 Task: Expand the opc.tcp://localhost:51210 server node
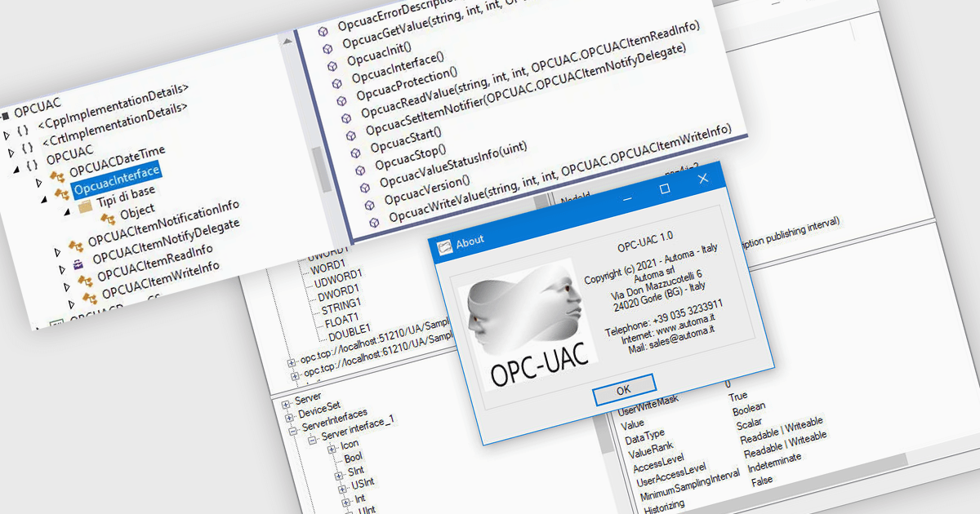click(x=291, y=362)
